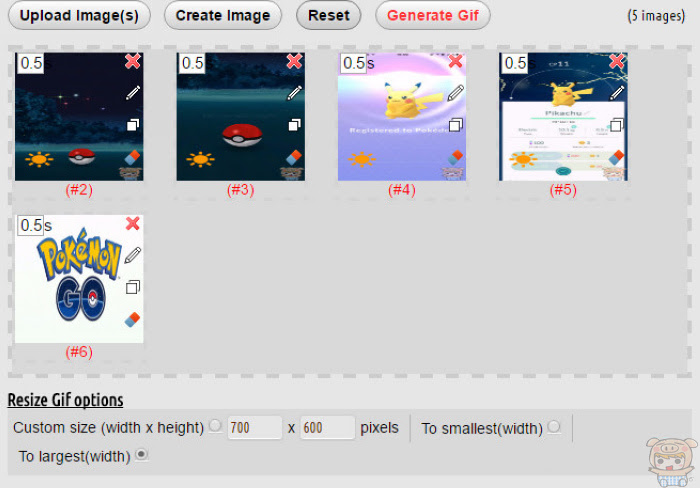Click the (#6) image label
Viewport: 700px width, 488px height.
79,352
